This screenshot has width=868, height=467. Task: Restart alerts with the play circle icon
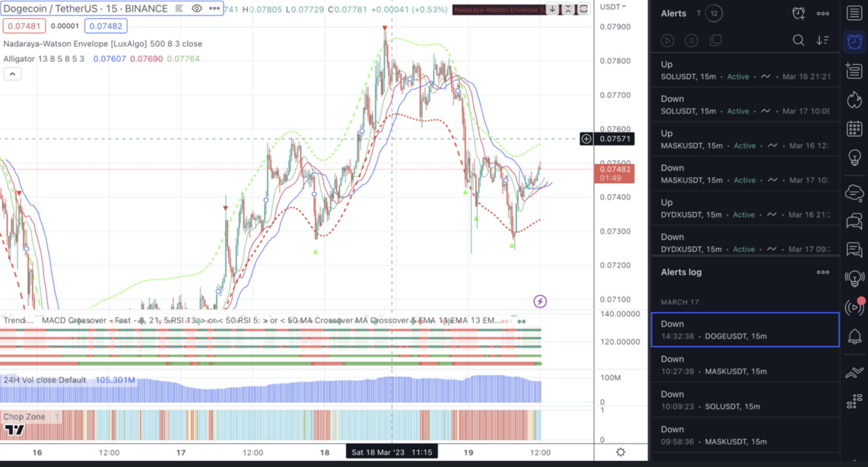pyautogui.click(x=667, y=40)
